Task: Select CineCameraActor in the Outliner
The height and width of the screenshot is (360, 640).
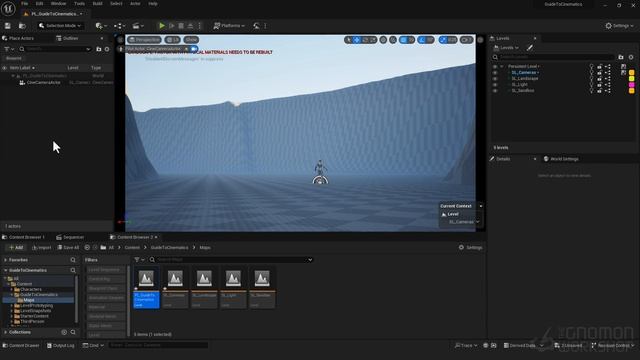Action: click(43, 82)
